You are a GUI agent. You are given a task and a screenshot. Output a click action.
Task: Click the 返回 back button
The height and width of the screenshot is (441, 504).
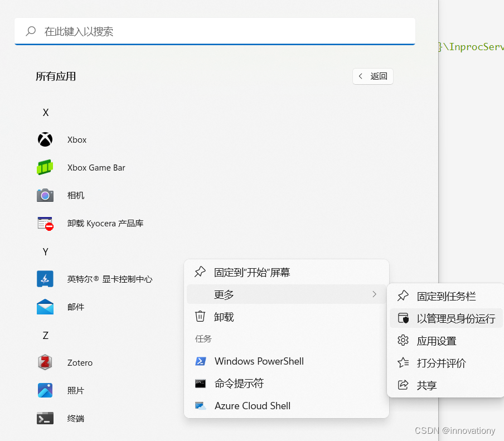[x=372, y=76]
